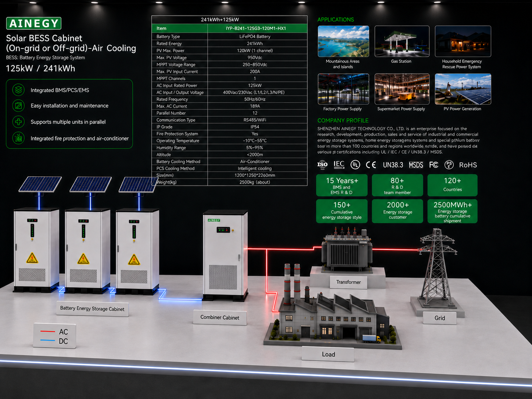Click the AINEGY logo
The height and width of the screenshot is (399, 532).
tap(34, 24)
